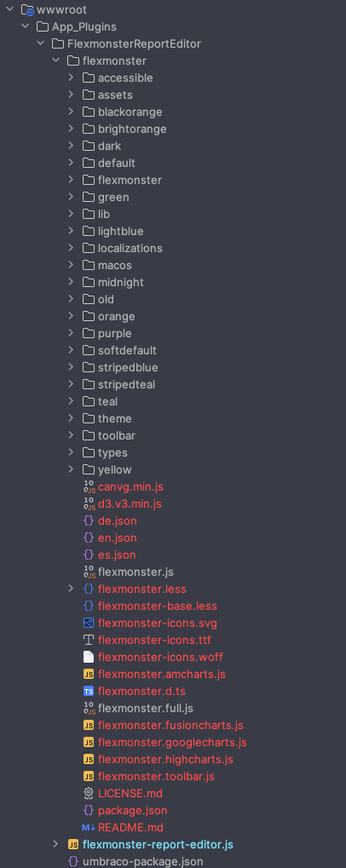This screenshot has width=346, height=868.
Task: Click the gear icon beside LICENSE.md
Action: (89, 793)
